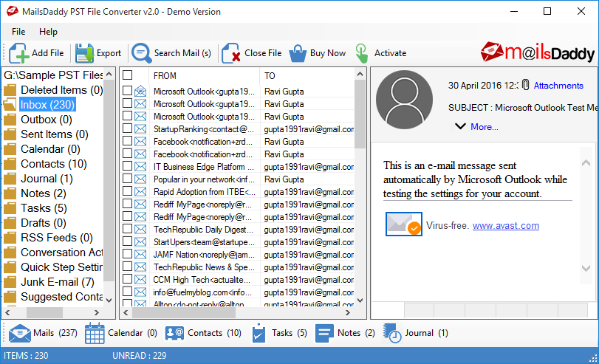The height and width of the screenshot is (364, 599).
Task: Click mail list scroll-down arrow
Action: coord(360,301)
